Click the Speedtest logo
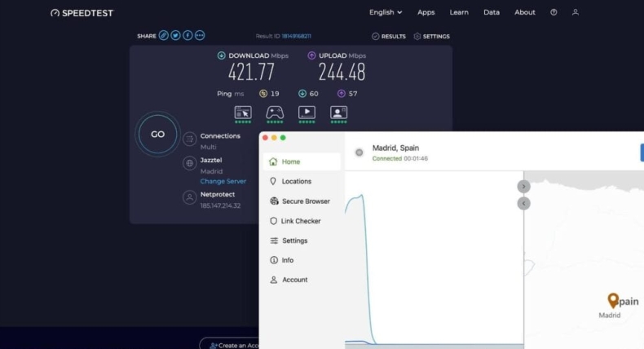This screenshot has height=349, width=644. pos(82,13)
